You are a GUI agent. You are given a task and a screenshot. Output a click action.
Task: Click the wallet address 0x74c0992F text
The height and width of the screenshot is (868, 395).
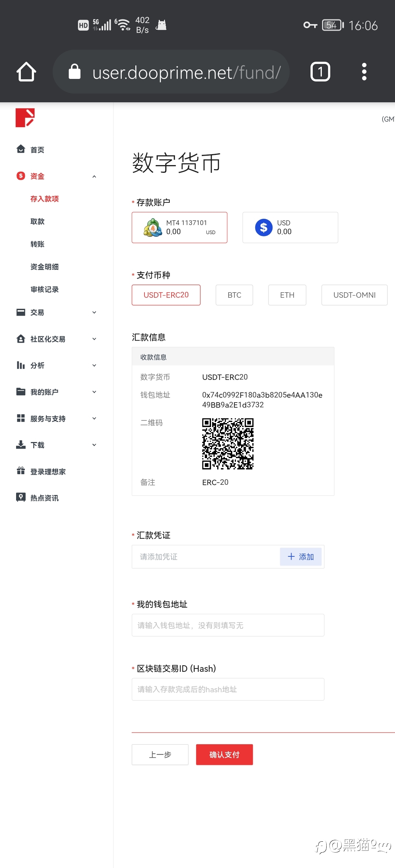click(x=262, y=400)
